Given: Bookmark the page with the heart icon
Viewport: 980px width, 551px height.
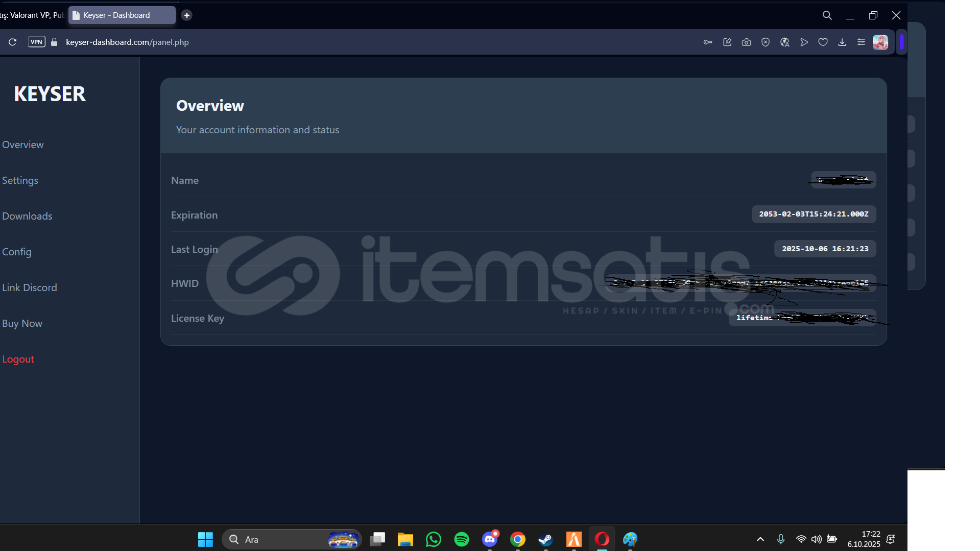Looking at the screenshot, I should tap(823, 42).
